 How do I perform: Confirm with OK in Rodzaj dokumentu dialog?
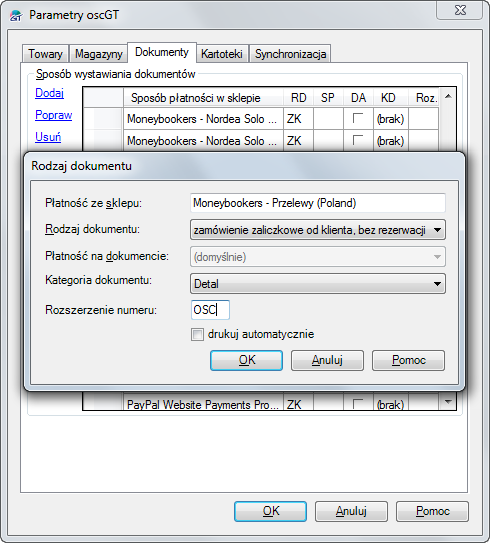247,360
